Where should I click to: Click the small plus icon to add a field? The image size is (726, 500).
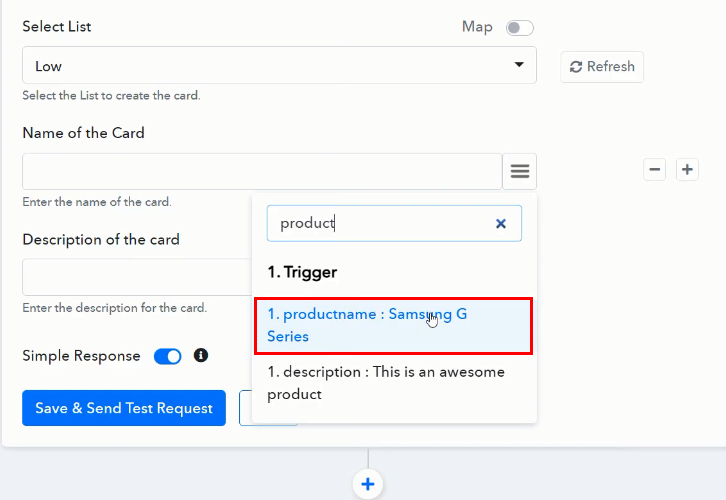pyautogui.click(x=687, y=169)
